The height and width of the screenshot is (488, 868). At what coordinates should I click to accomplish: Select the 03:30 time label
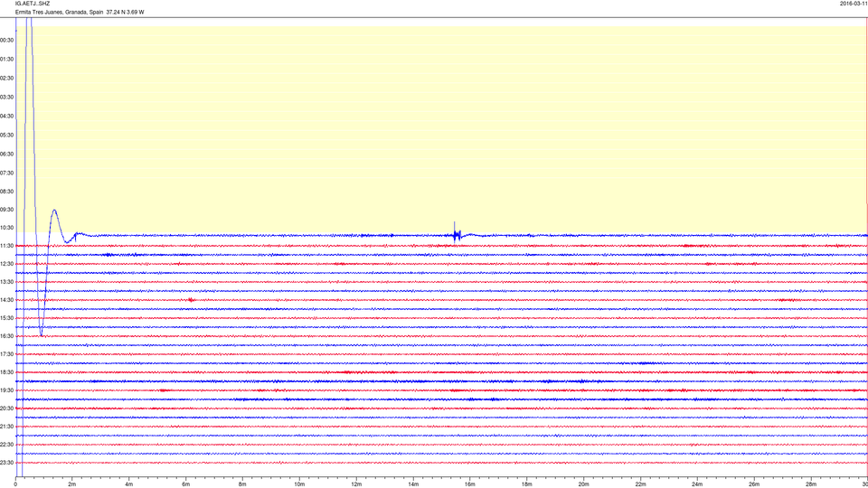6,97
